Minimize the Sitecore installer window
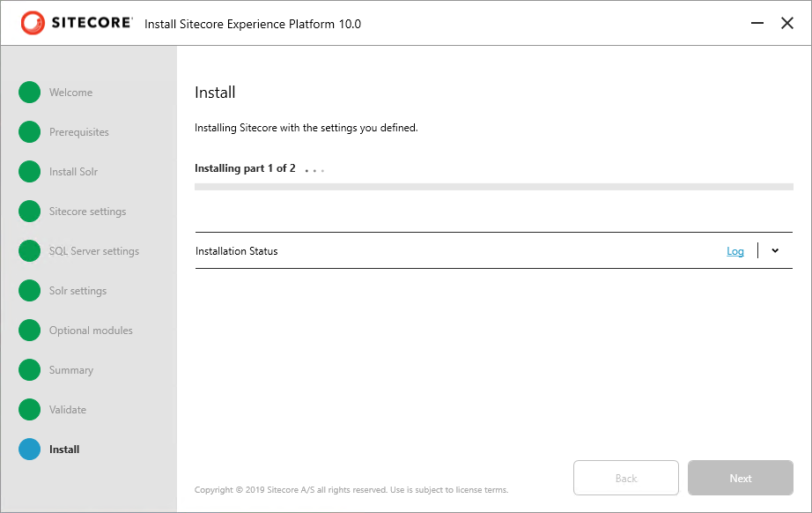This screenshot has width=812, height=513. point(757,23)
